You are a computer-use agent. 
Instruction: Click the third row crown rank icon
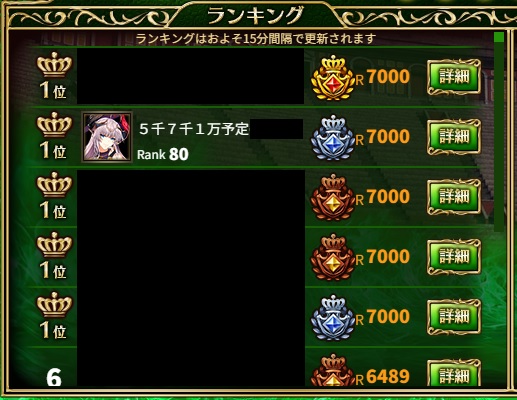54,185
